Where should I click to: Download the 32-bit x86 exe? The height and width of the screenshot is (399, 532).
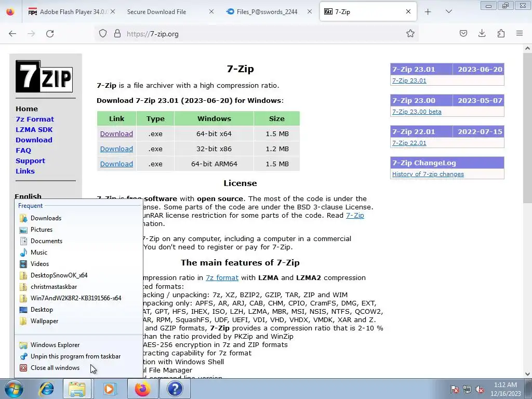[116, 149]
